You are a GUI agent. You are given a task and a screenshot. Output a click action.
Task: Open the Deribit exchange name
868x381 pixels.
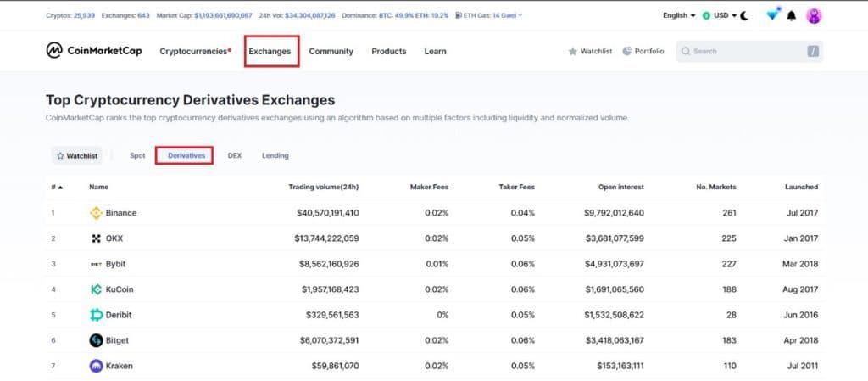click(119, 315)
